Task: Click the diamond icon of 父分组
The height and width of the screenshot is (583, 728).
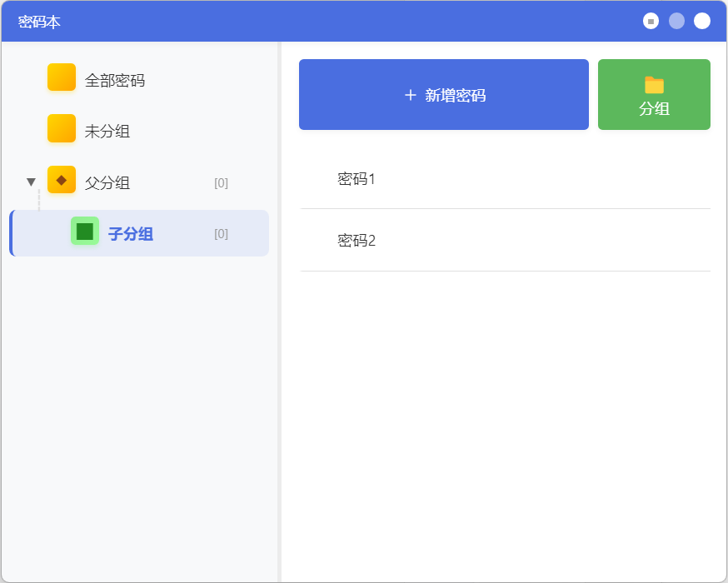Action: (x=62, y=180)
